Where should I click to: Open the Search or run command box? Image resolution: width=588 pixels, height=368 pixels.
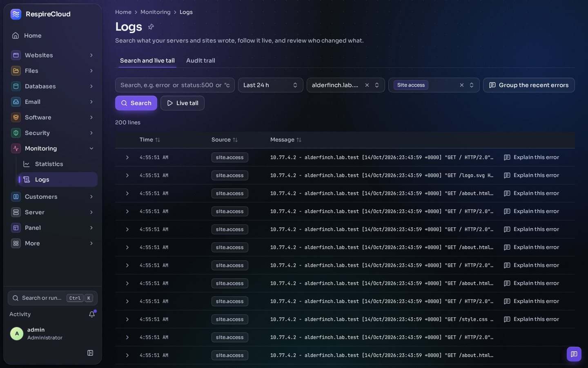point(53,298)
